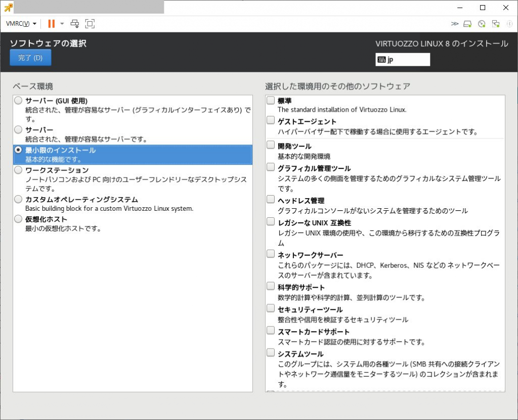Select the plain サーバー base environment
This screenshot has height=420, width=518.
[18, 129]
